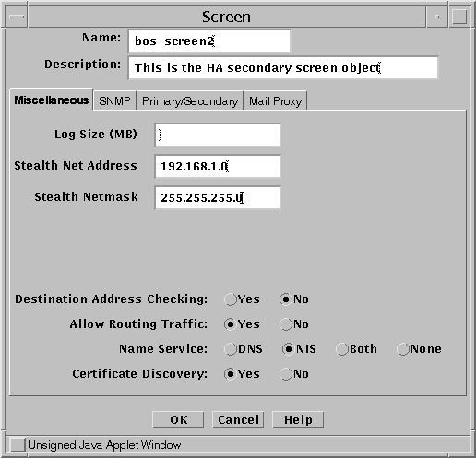Set Certificate Discovery to No
Image resolution: width=476 pixels, height=458 pixels.
pyautogui.click(x=294, y=374)
